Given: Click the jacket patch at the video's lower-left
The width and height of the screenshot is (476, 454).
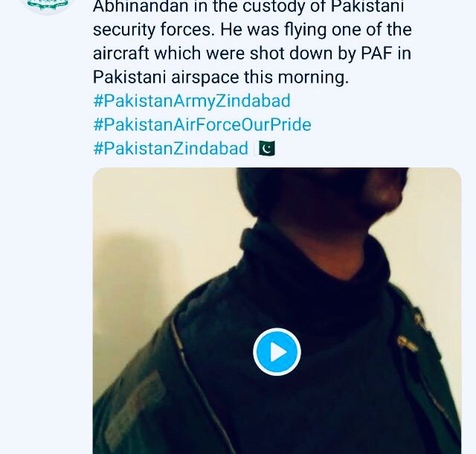Looking at the screenshot, I should tap(130, 402).
